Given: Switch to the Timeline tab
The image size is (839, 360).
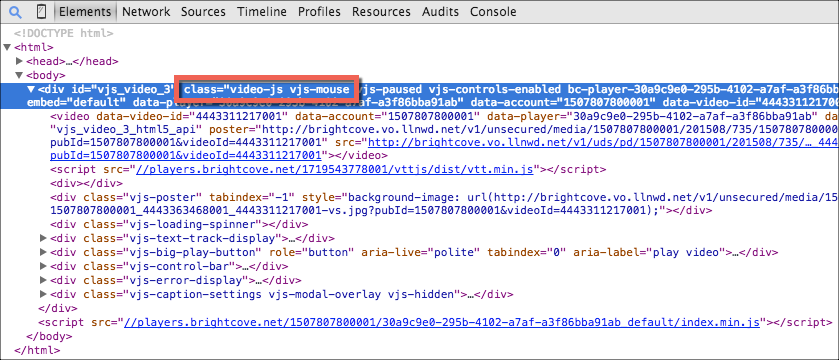Looking at the screenshot, I should 262,11.
